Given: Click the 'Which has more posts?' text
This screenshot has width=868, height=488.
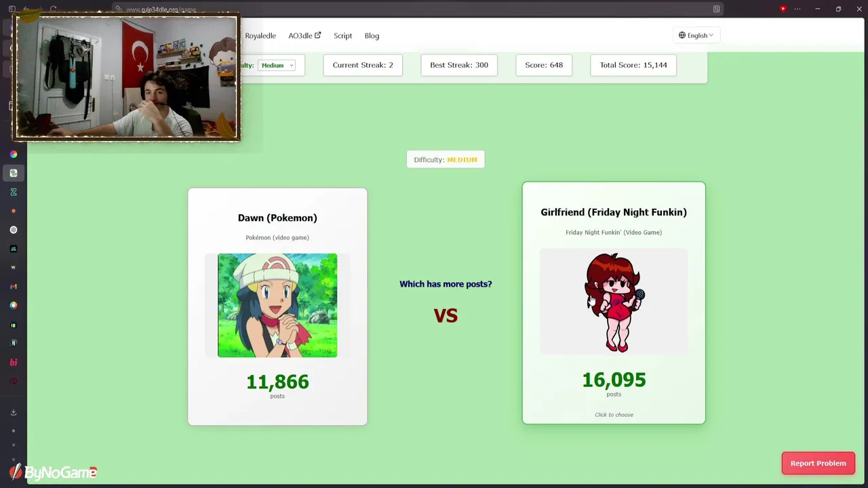Looking at the screenshot, I should coord(446,284).
